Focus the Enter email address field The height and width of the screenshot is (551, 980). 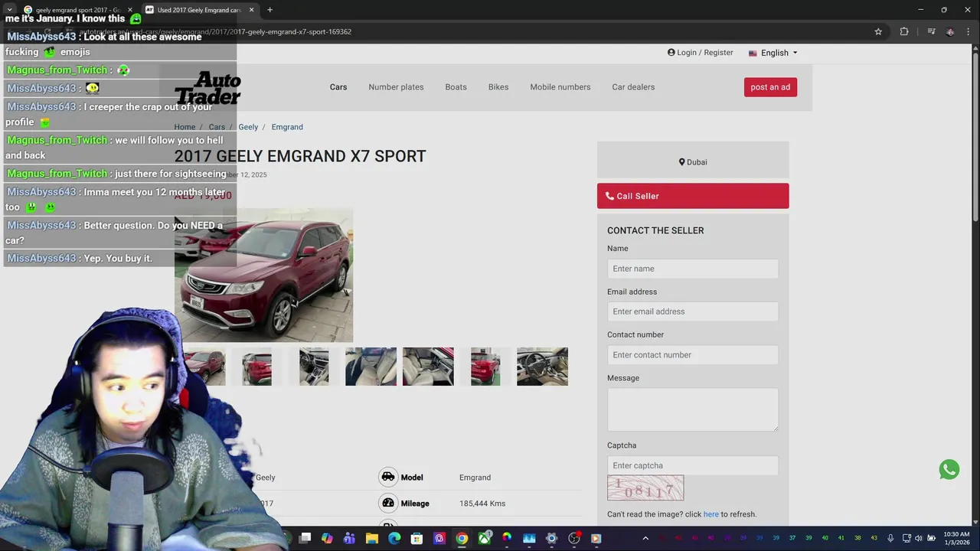tap(693, 311)
